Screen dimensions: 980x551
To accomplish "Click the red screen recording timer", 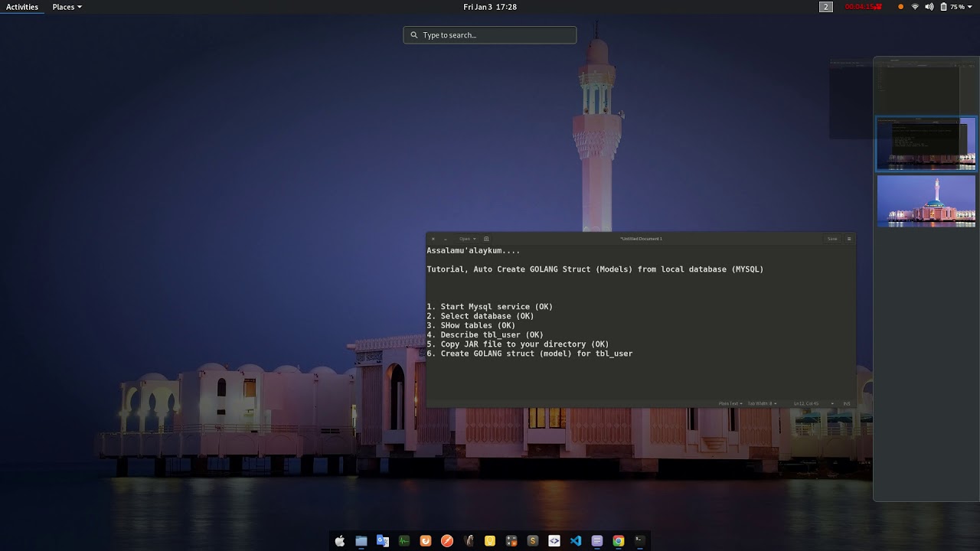I will [863, 7].
